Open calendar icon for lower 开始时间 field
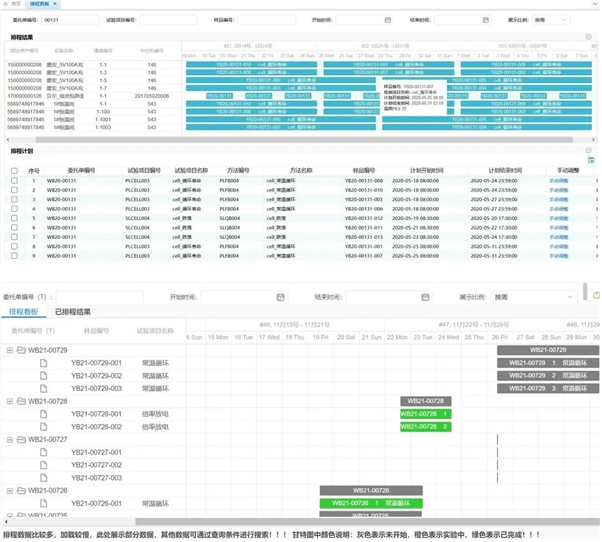602x542 pixels. [278, 297]
